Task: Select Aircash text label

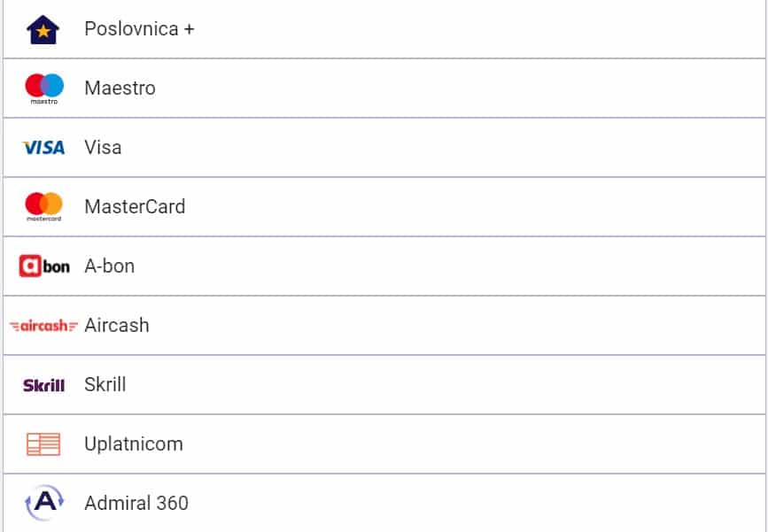Action: (x=117, y=326)
